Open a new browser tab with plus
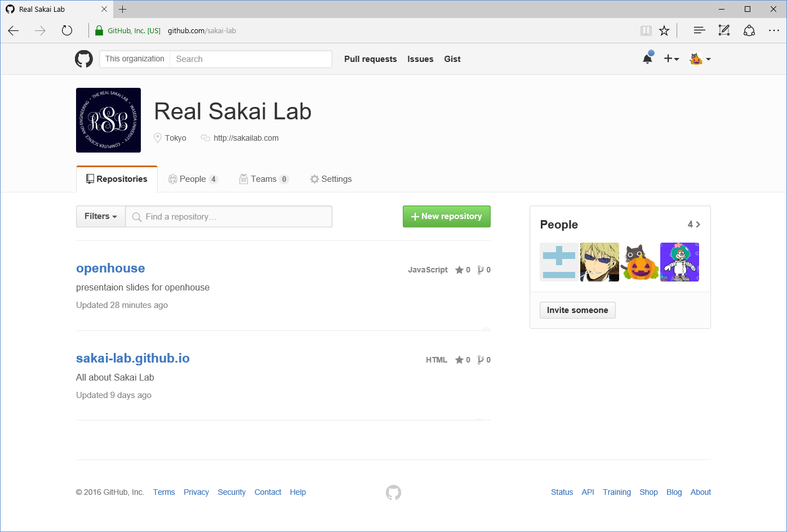This screenshot has height=532, width=787. coord(123,9)
